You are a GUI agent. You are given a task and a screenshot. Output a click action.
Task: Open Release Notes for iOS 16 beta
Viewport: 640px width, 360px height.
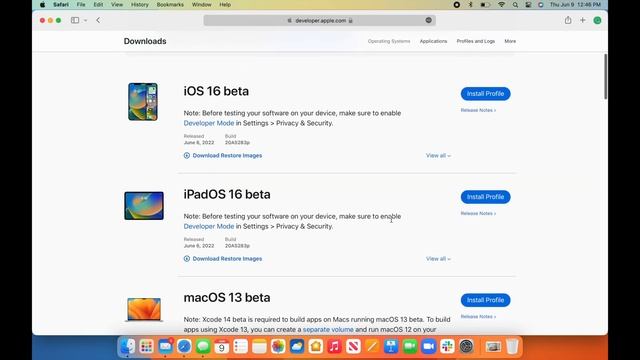[478, 110]
